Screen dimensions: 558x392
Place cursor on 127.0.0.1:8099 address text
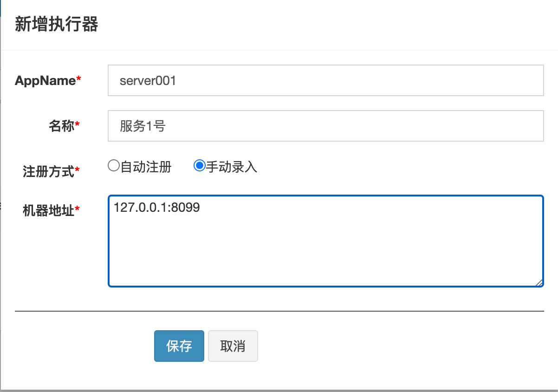pyautogui.click(x=156, y=207)
